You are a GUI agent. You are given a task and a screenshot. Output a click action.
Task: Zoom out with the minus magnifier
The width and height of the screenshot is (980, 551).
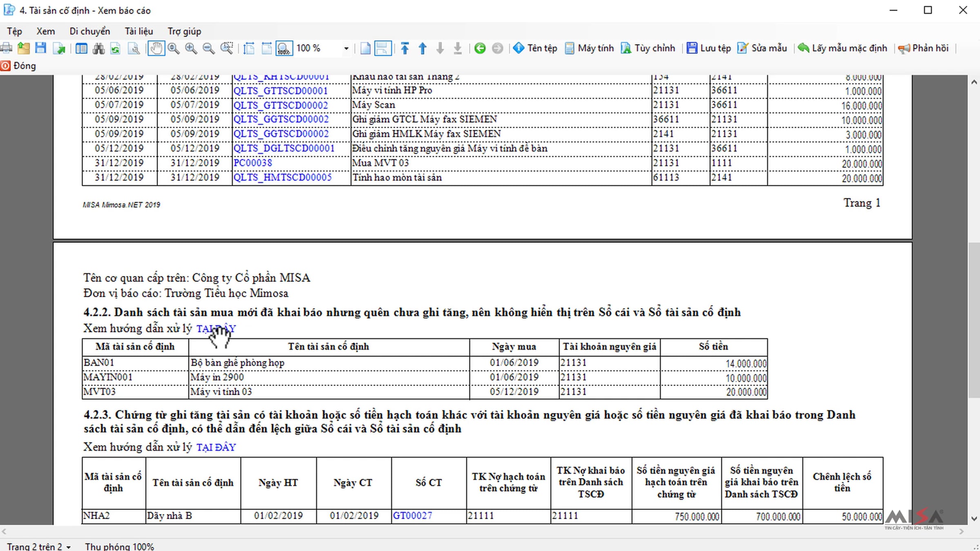[209, 48]
